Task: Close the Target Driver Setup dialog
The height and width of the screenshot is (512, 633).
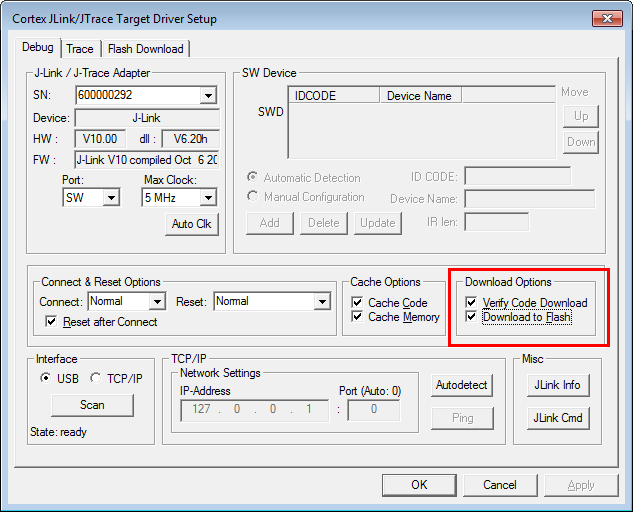Action: [x=607, y=19]
